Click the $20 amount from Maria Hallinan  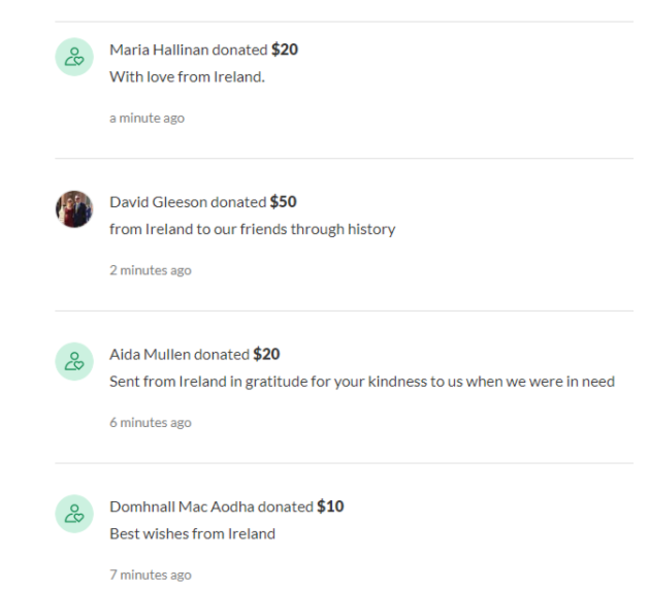284,49
